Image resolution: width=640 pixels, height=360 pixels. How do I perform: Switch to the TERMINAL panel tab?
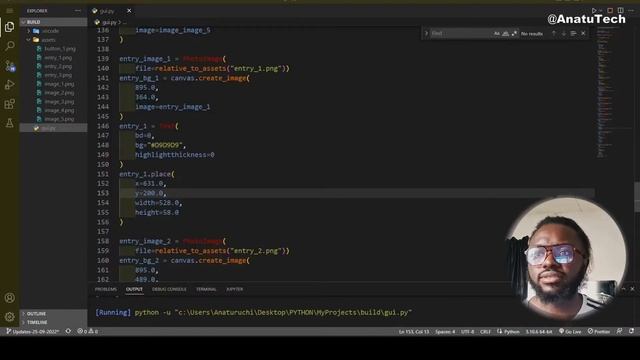click(x=206, y=289)
